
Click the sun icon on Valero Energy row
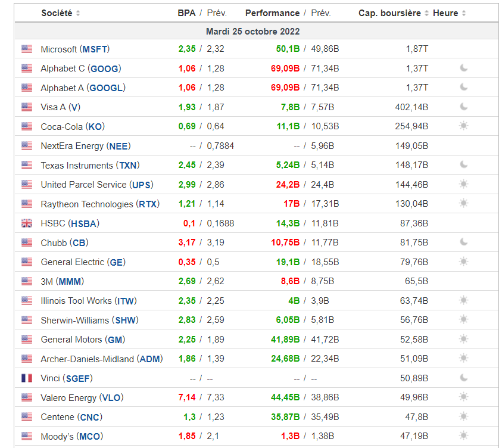464,397
